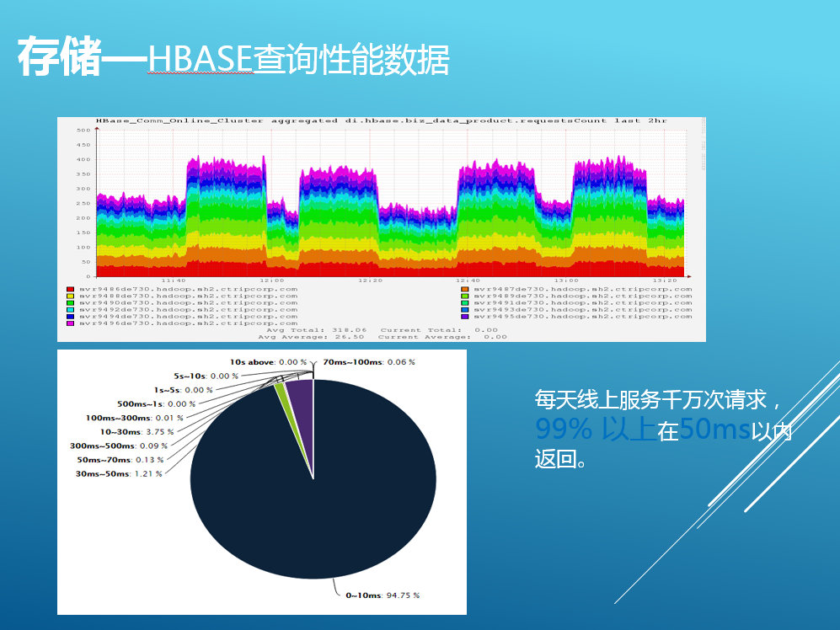Click legend text svr9490de730.hadoop.sh2.ctripcorp.com

pyautogui.click(x=189, y=303)
